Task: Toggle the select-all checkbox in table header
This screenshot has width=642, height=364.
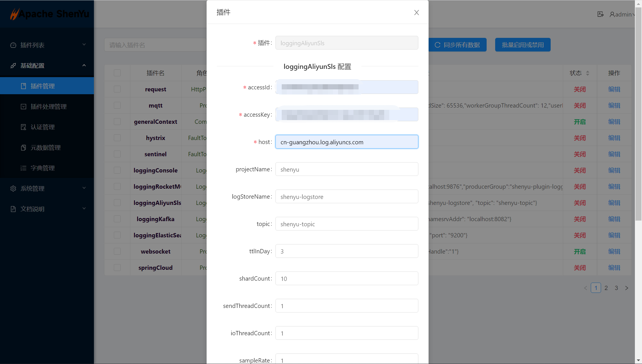Action: point(117,73)
